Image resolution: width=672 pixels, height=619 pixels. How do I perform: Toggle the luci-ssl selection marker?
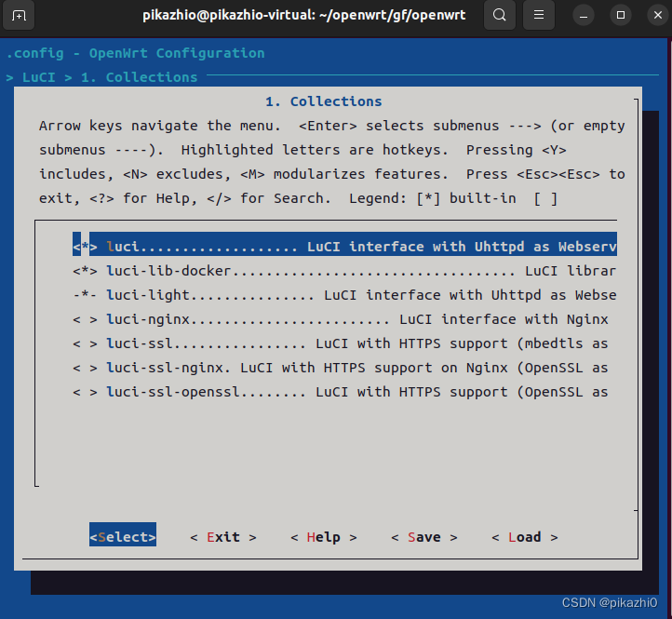[x=85, y=343]
